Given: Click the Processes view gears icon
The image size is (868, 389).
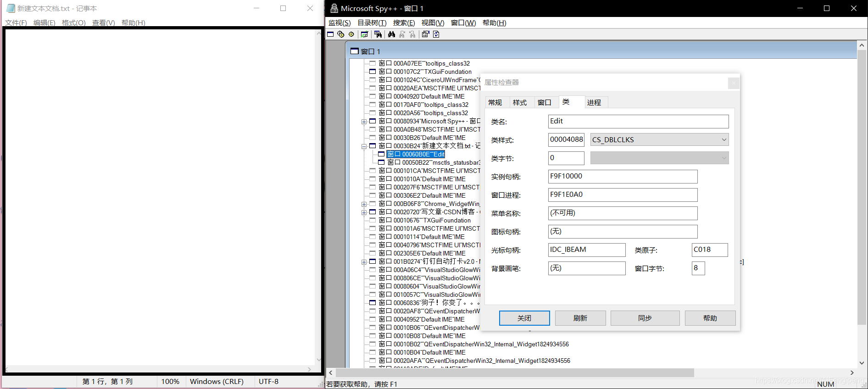Looking at the screenshot, I should coord(341,34).
